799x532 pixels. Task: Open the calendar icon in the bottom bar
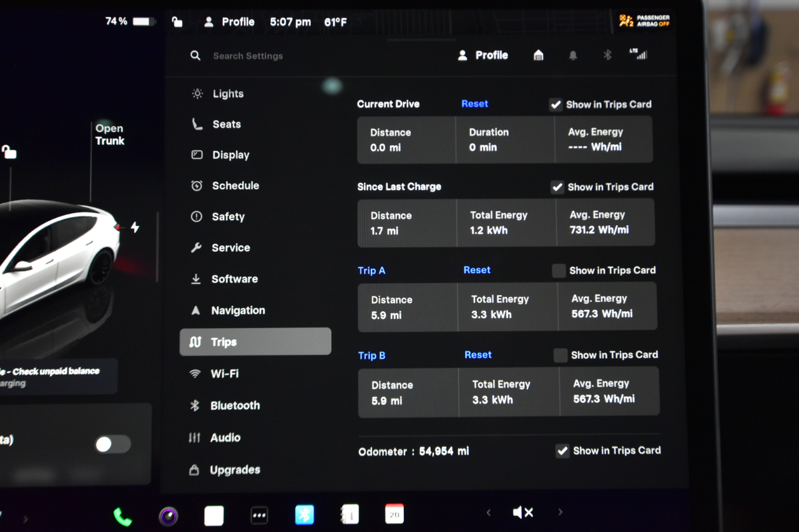pos(395,514)
